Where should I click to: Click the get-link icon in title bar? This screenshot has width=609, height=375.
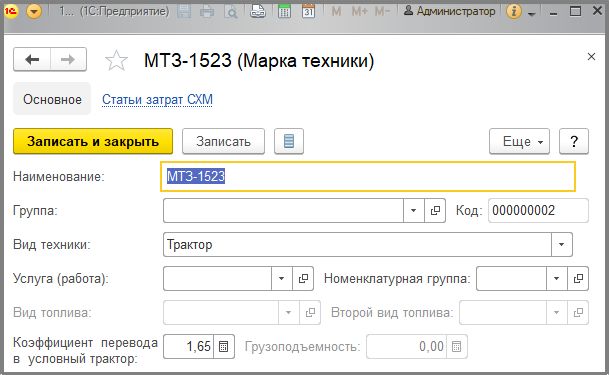click(x=258, y=12)
